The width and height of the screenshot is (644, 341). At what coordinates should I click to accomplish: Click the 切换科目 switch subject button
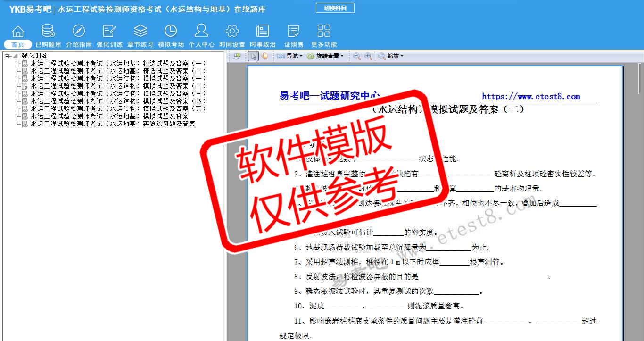tap(335, 8)
